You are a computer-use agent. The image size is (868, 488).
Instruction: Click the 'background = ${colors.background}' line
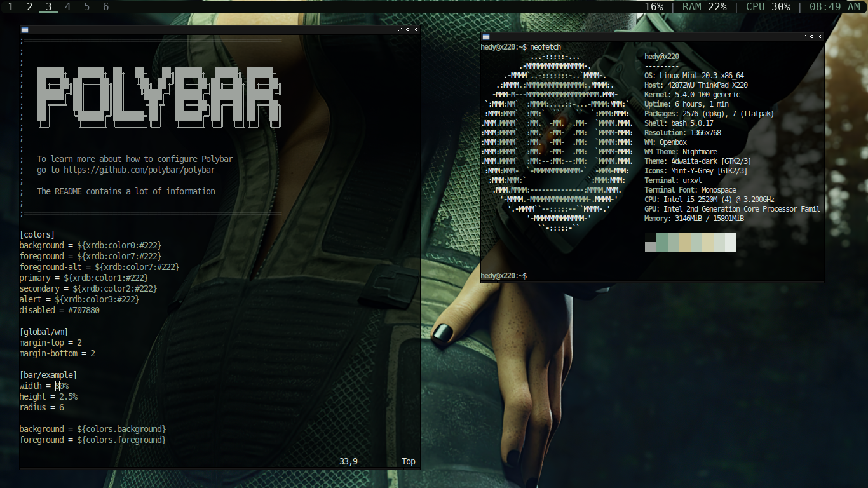pos(93,429)
